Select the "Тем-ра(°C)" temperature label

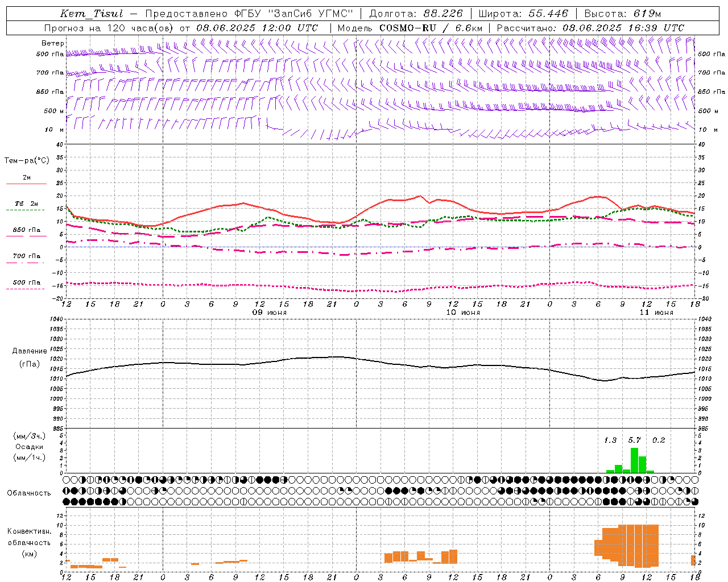(27, 161)
